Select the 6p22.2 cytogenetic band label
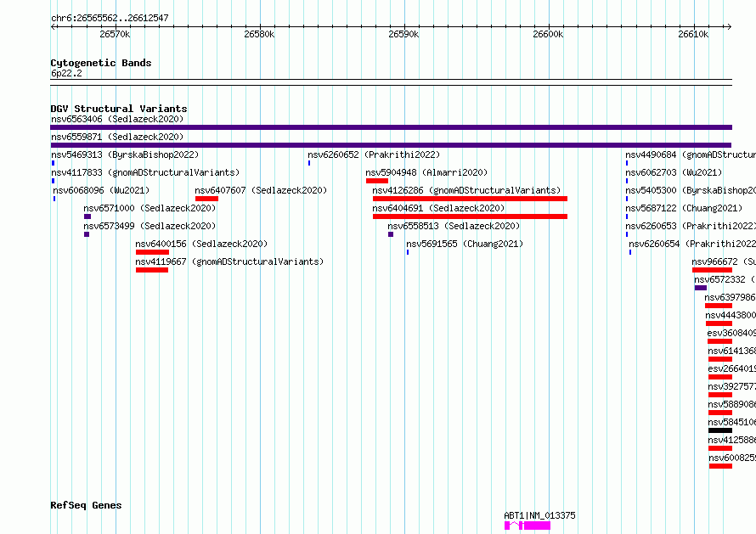This screenshot has width=756, height=534. point(66,73)
